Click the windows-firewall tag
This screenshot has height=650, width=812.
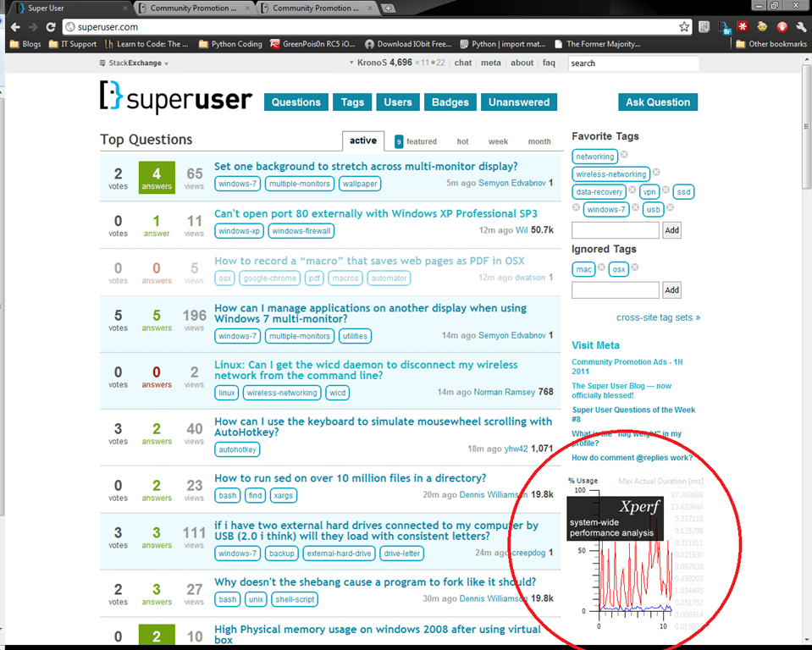click(x=301, y=231)
